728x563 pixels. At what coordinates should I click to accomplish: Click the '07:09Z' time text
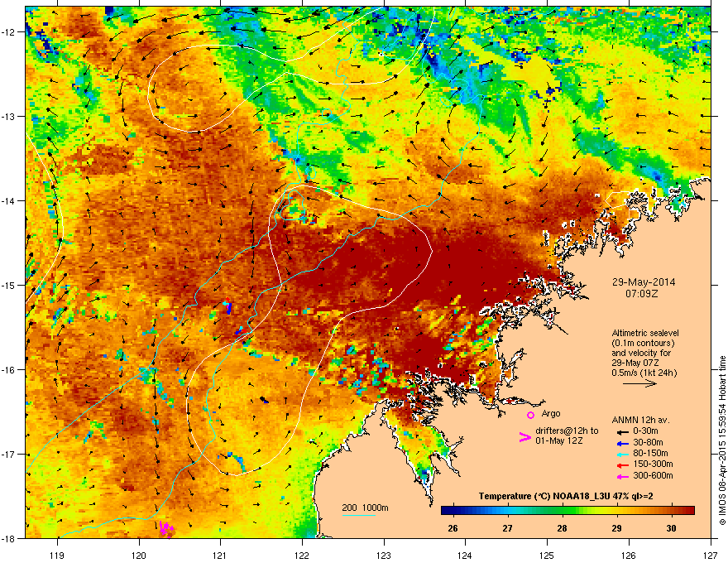tap(644, 294)
